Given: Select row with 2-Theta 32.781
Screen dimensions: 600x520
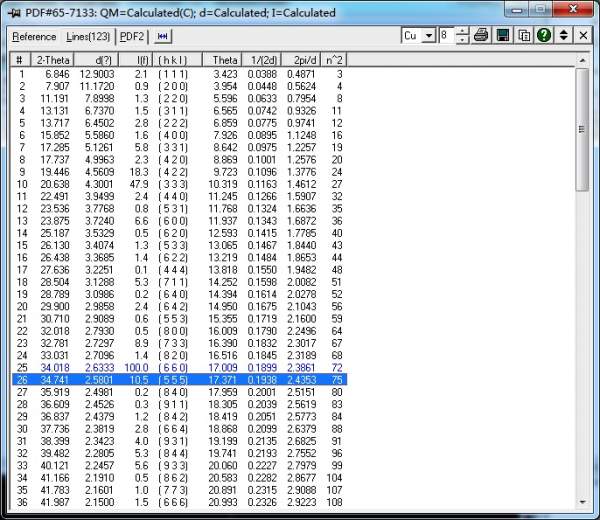Looking at the screenshot, I should [x=178, y=344].
